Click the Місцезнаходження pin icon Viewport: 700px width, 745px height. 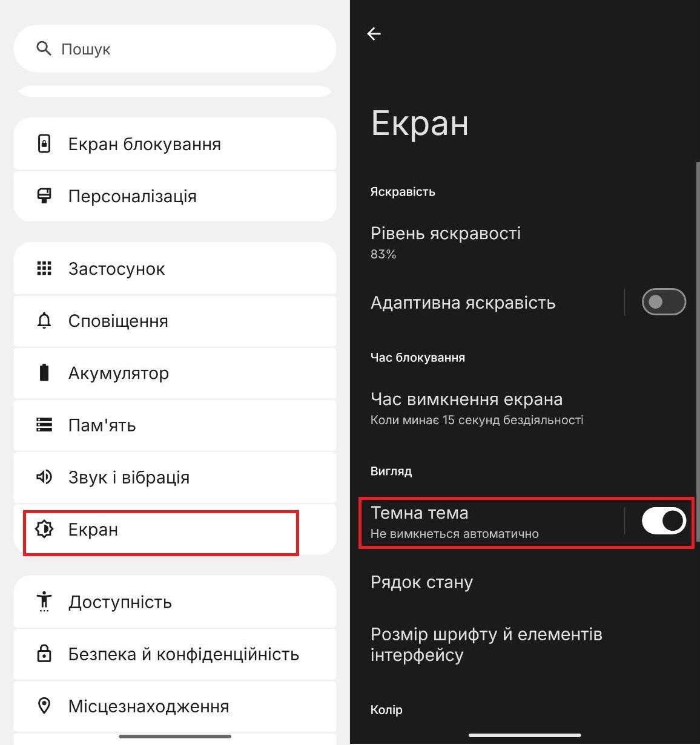(x=44, y=706)
